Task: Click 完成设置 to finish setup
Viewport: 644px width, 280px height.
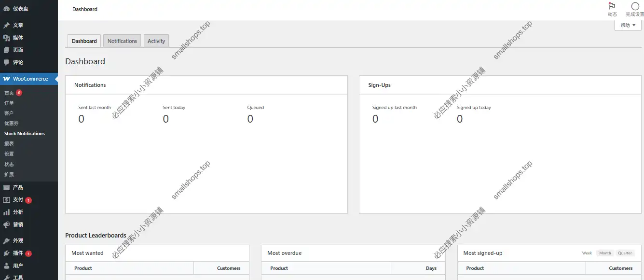Action: [x=635, y=7]
